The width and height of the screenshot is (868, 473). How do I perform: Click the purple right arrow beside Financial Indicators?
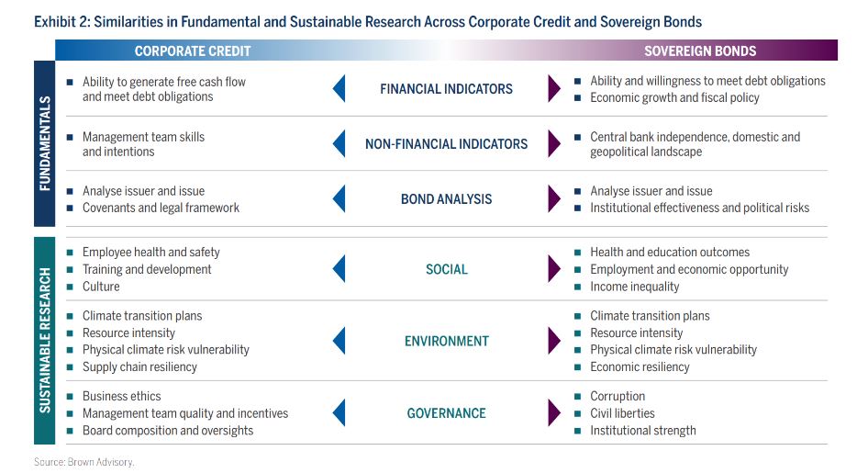click(x=553, y=89)
